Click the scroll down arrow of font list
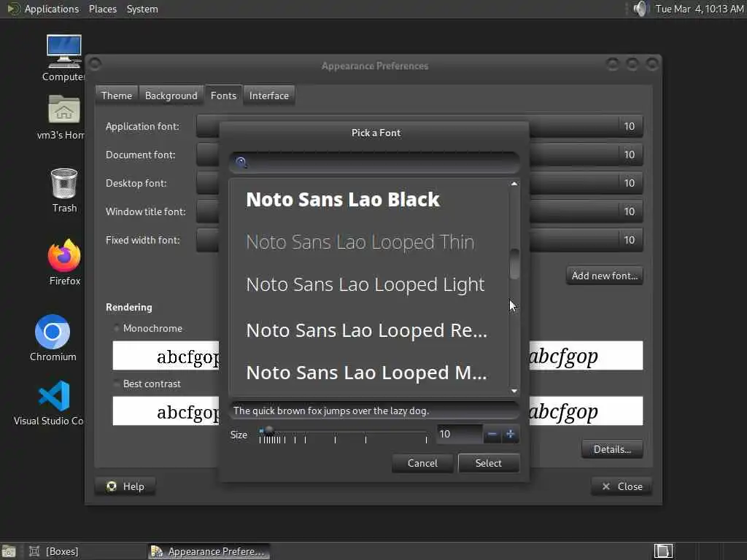Viewport: 747px width, 560px height. tap(514, 391)
